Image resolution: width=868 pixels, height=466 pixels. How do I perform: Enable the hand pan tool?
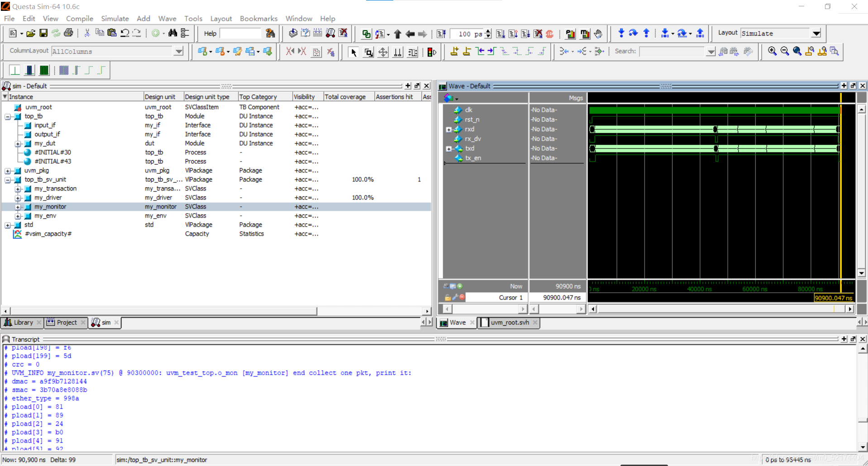click(x=382, y=52)
